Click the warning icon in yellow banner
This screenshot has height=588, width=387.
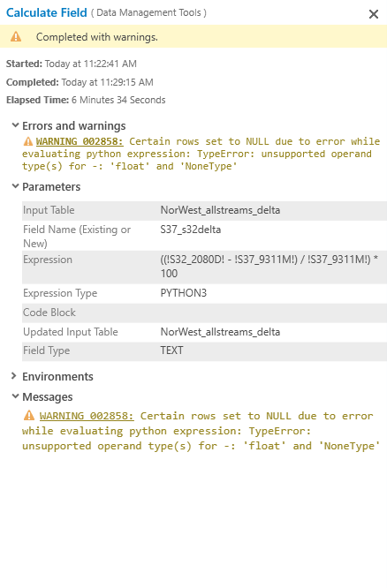(x=16, y=37)
